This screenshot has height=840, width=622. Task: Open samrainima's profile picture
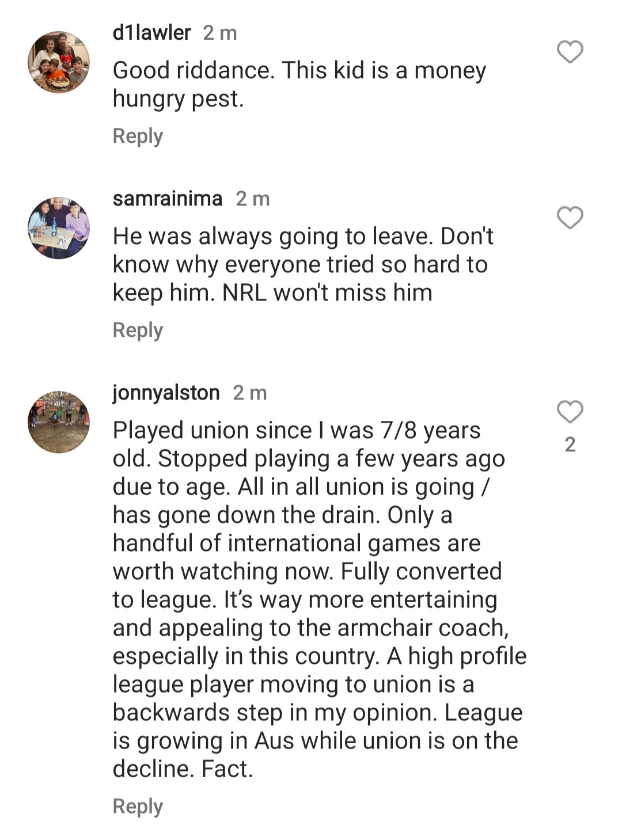[59, 228]
